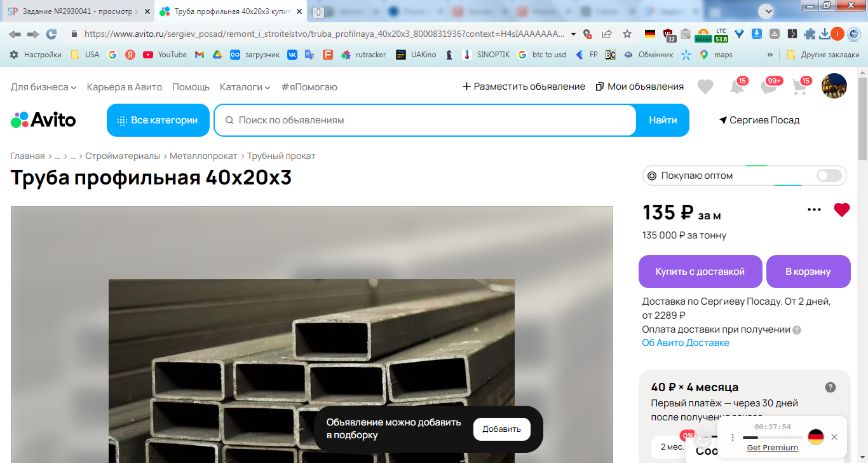Open the shopping cart icon in the header

[801, 86]
